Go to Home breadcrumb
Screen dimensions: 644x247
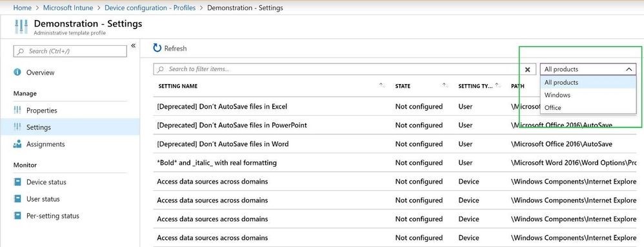[x=22, y=8]
